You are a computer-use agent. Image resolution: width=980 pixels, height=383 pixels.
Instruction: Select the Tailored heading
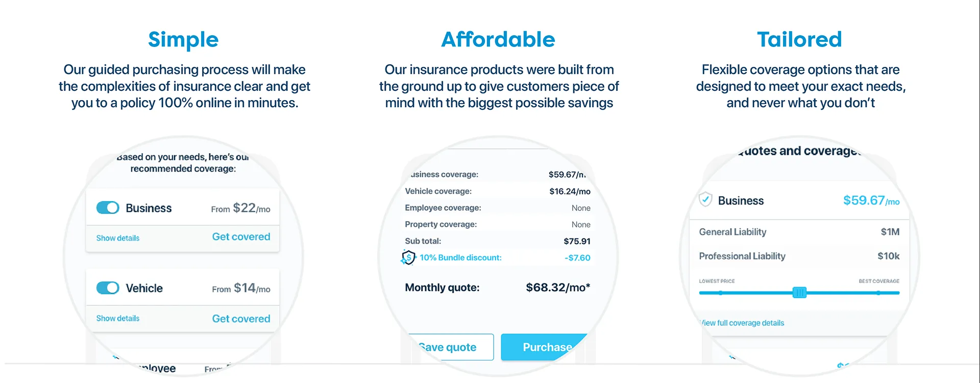coord(799,39)
